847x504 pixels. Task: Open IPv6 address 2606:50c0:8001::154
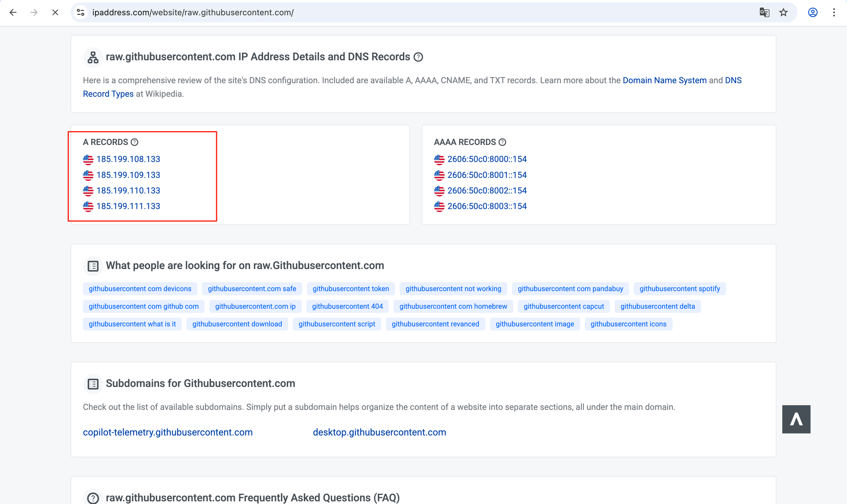pyautogui.click(x=487, y=175)
